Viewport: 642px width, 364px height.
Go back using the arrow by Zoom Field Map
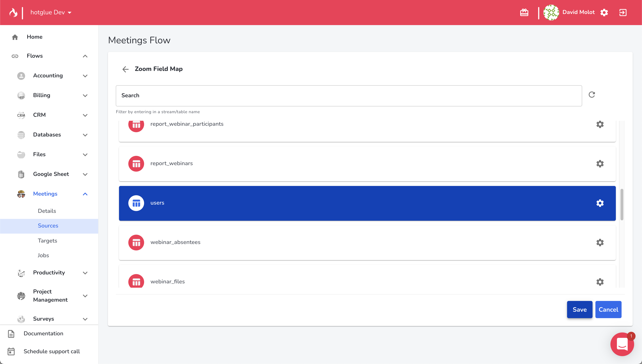tap(125, 69)
